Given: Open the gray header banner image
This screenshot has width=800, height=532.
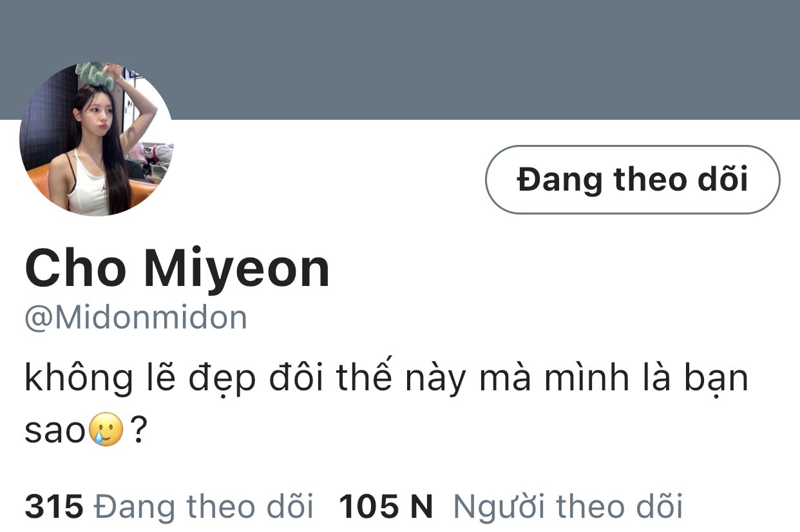Looking at the screenshot, I should coord(400,60).
